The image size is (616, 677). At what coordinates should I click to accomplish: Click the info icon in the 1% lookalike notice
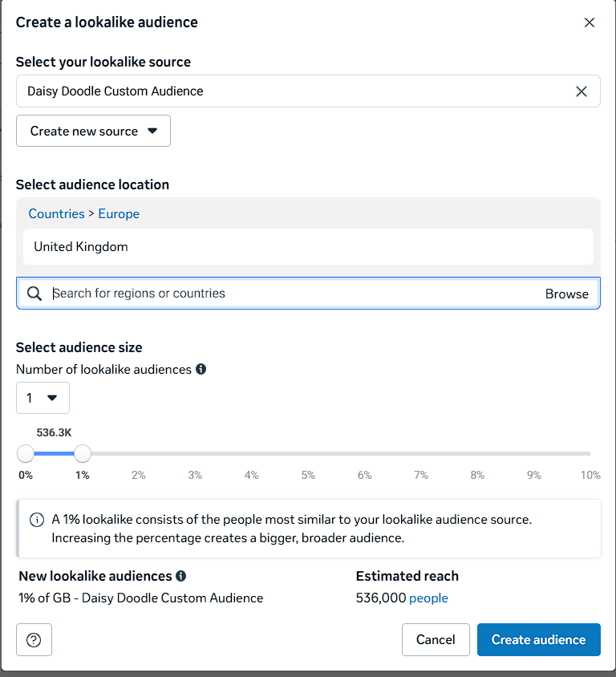pyautogui.click(x=37, y=520)
